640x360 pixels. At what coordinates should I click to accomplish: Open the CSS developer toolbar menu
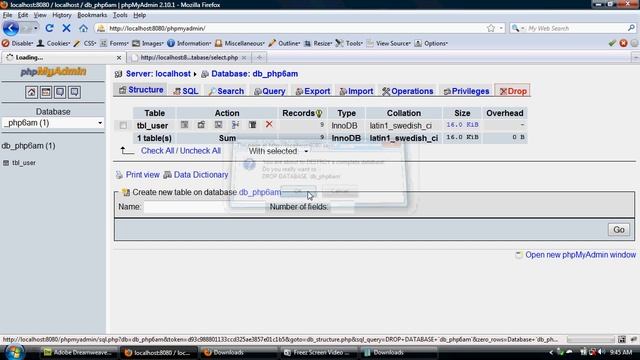tap(85, 43)
